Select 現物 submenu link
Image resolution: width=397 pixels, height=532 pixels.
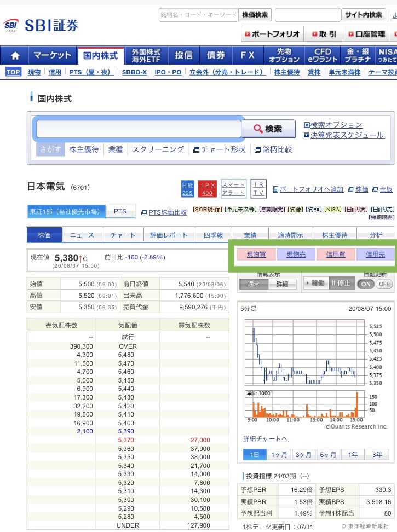34,72
